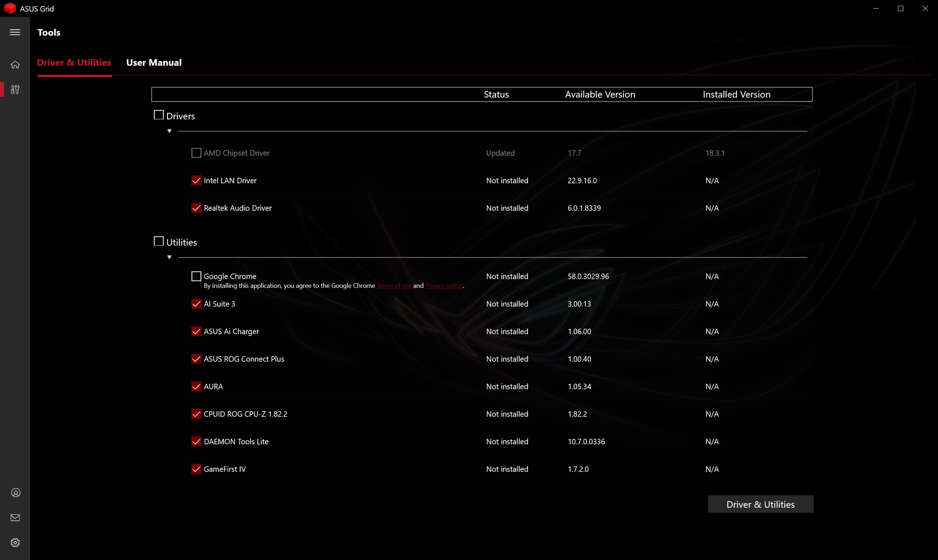Uncheck the DAEMON Tools Lite checkbox
The height and width of the screenshot is (560, 938).
(196, 442)
